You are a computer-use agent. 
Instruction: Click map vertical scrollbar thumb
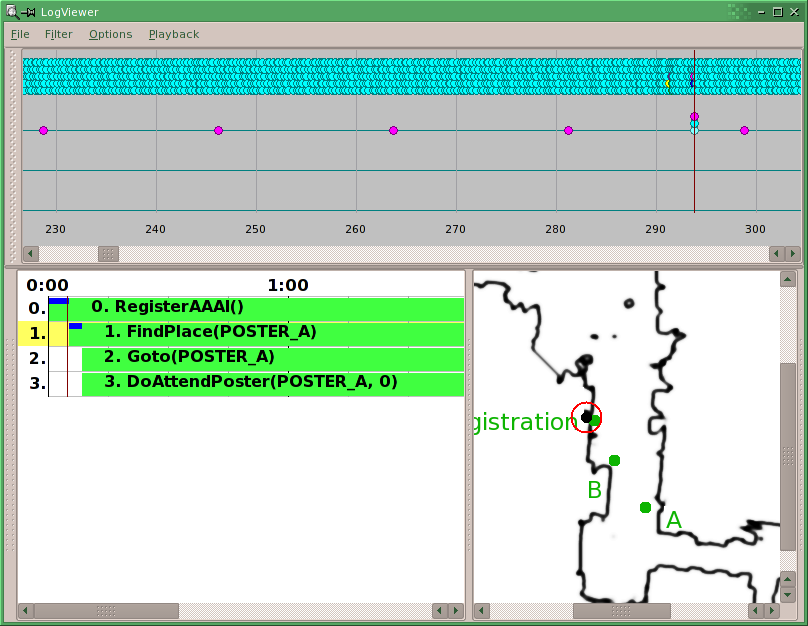(x=788, y=457)
